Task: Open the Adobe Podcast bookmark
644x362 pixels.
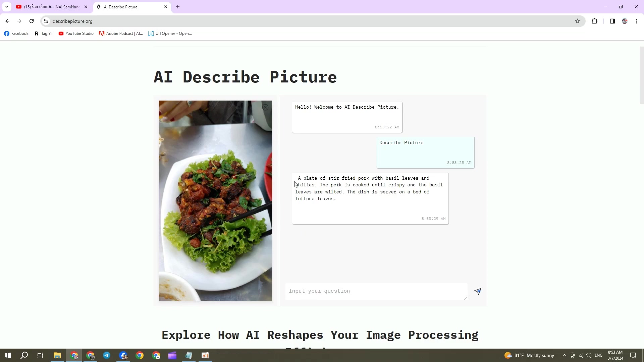Action: [121, 34]
